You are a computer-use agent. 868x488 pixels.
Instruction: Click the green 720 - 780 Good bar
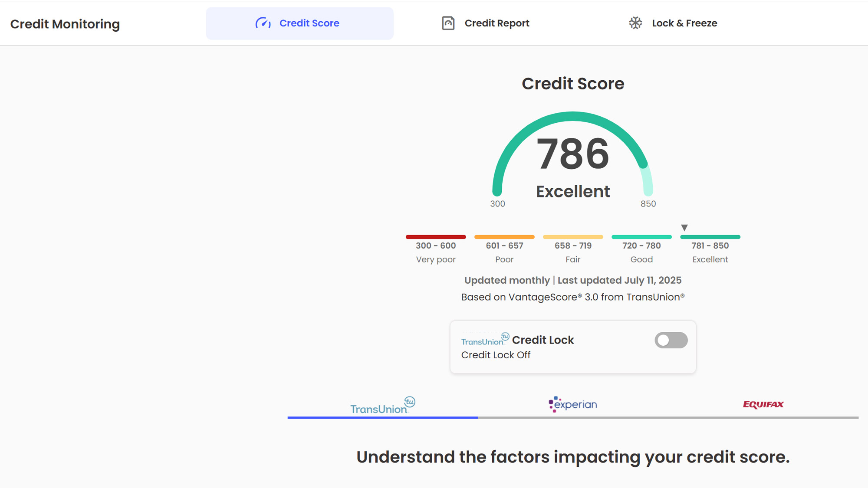641,237
